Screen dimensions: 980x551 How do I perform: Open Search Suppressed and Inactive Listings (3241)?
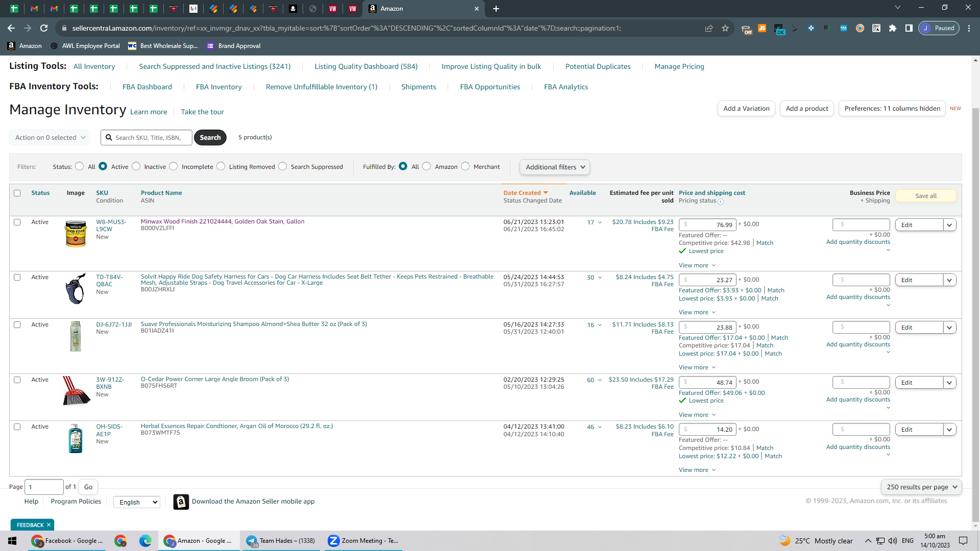pos(215,67)
